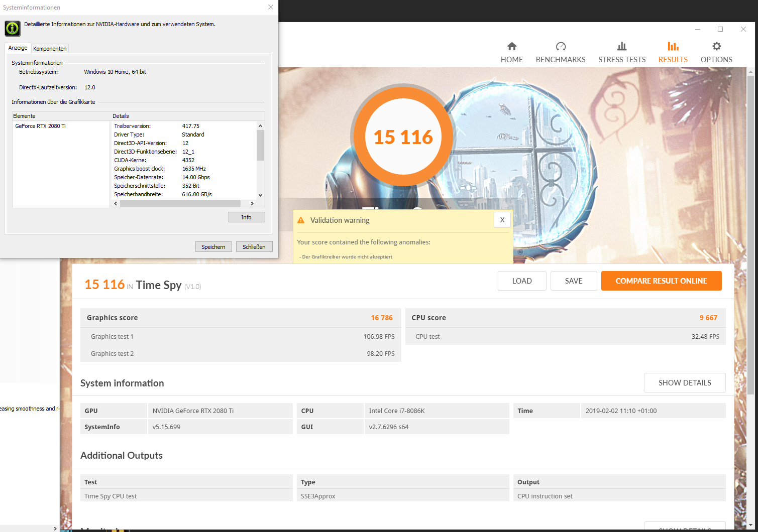Click the SystemInfo version v5.15.699

click(x=166, y=427)
